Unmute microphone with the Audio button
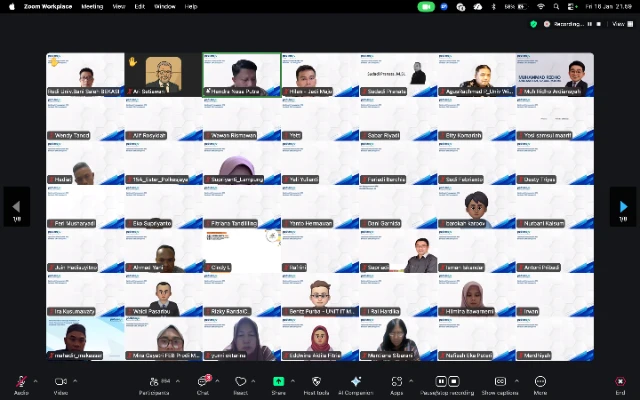 click(21, 385)
